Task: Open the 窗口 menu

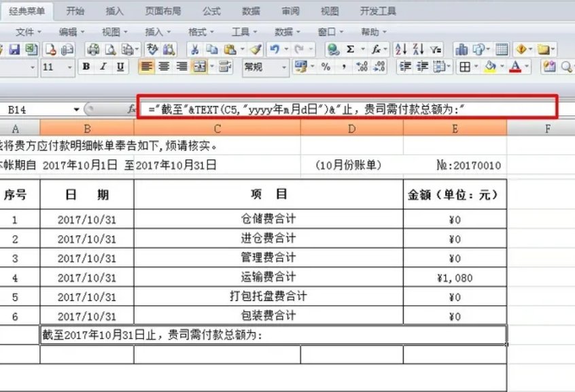Action: (x=330, y=32)
